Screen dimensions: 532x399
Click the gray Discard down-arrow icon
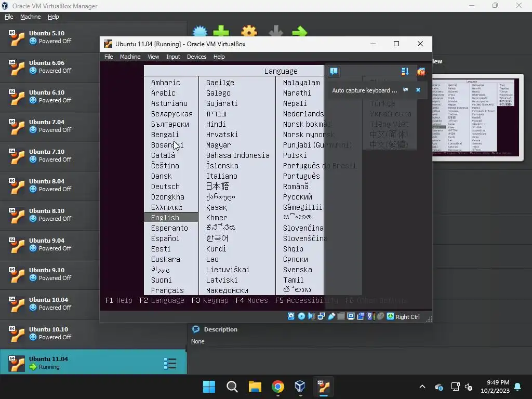(x=276, y=31)
